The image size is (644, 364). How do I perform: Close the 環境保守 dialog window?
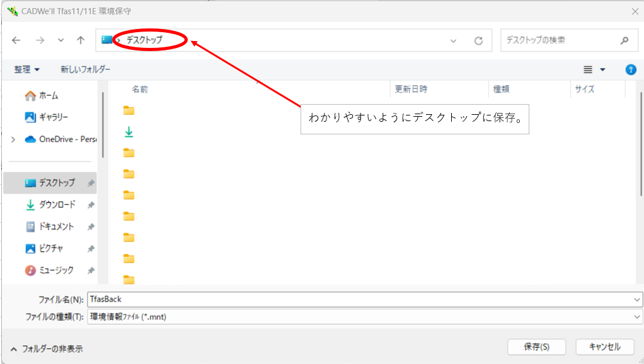pos(635,11)
